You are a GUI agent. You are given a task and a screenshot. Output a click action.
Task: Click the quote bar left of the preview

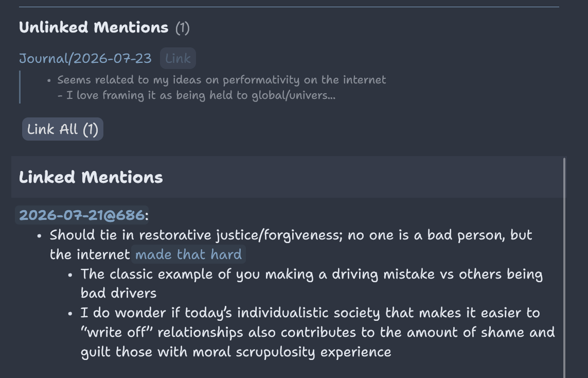pyautogui.click(x=20, y=87)
